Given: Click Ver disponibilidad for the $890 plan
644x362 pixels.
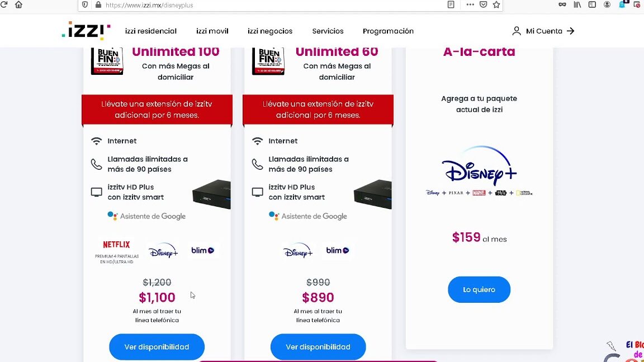Looking at the screenshot, I should pyautogui.click(x=318, y=346).
